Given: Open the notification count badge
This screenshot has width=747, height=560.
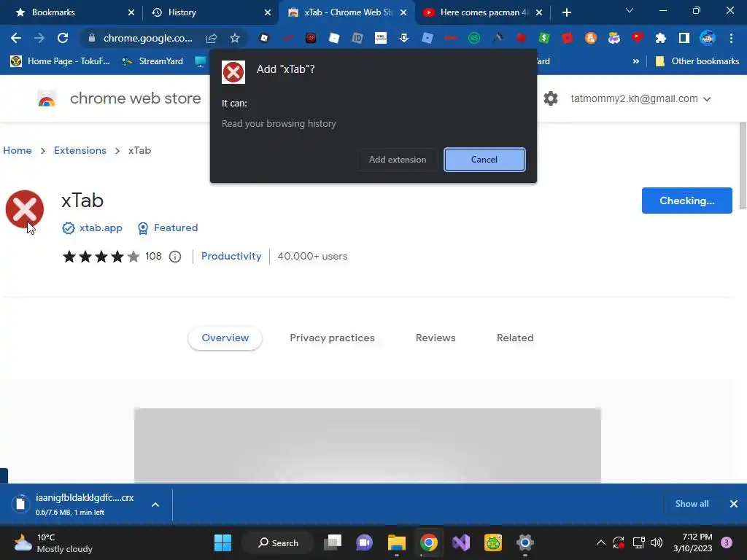Looking at the screenshot, I should (727, 542).
